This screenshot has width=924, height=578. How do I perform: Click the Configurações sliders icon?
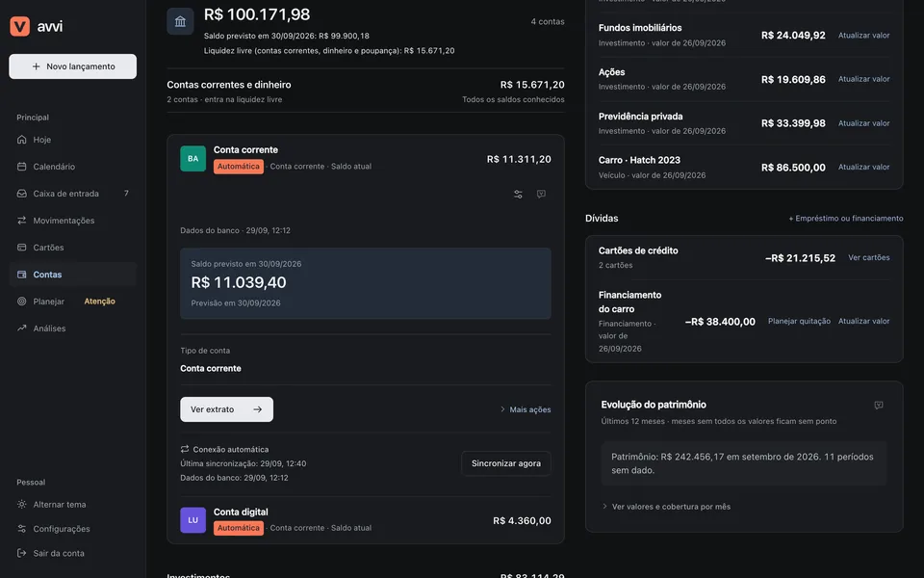(x=22, y=529)
